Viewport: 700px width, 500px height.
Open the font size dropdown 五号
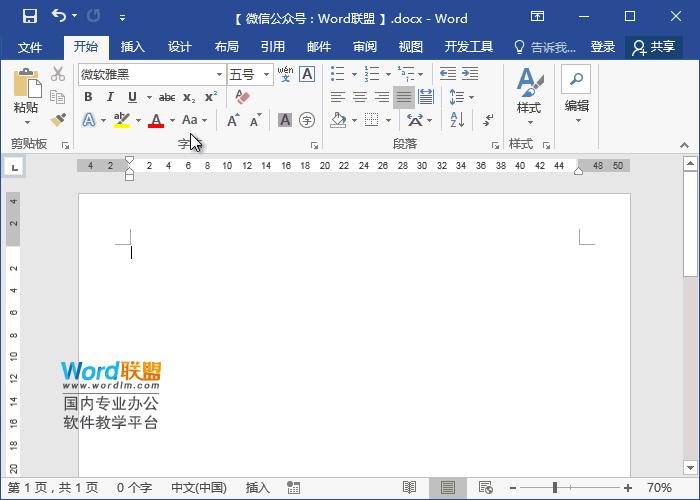click(x=267, y=74)
